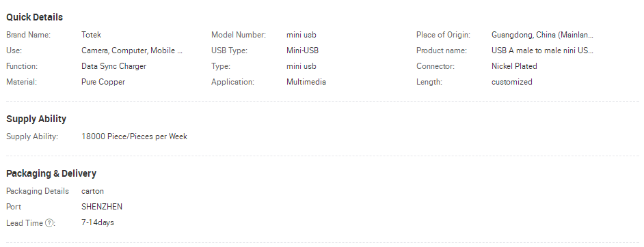Click the Application value Multimedia
This screenshot has height=247, width=644.
(x=306, y=81)
